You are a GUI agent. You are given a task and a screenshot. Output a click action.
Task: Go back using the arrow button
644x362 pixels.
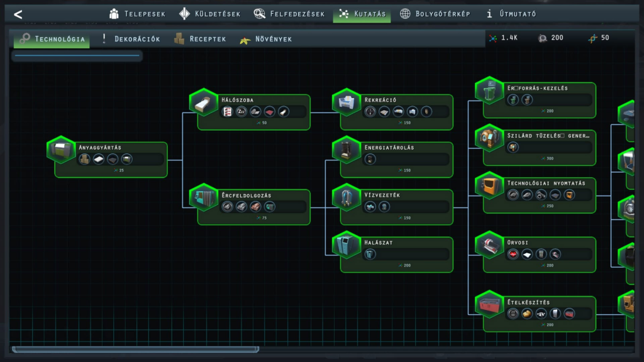click(x=18, y=15)
